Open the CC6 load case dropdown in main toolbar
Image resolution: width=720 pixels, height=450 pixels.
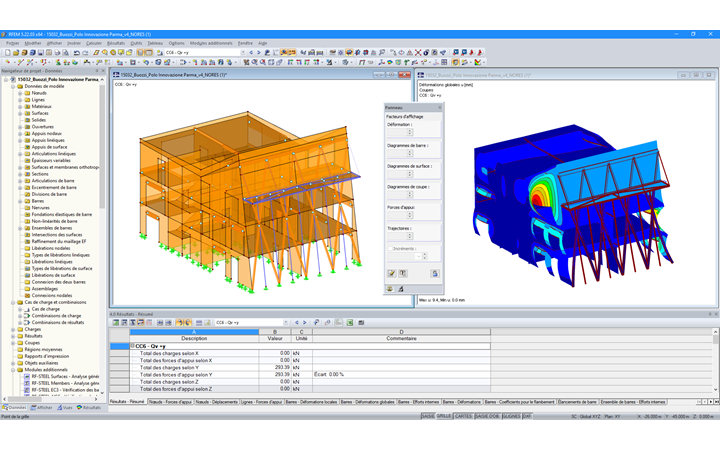tap(243, 52)
